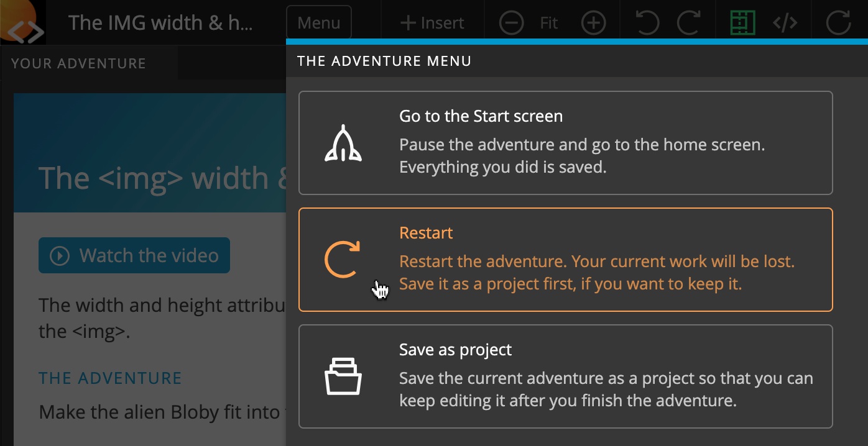Image resolution: width=868 pixels, height=446 pixels.
Task: Click the circular arrow Restart icon
Action: [x=343, y=260]
